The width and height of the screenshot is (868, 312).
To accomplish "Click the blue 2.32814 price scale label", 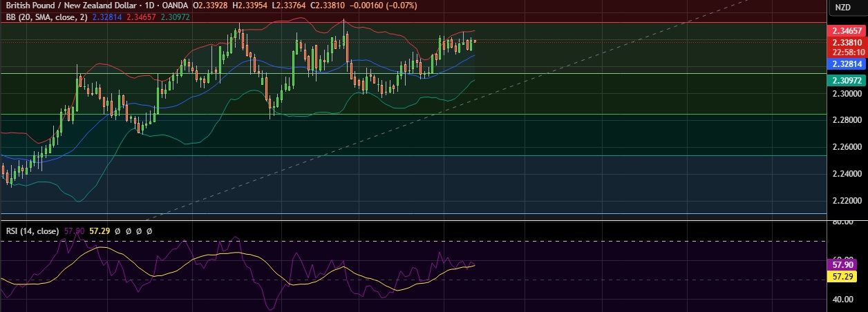I will coord(847,64).
